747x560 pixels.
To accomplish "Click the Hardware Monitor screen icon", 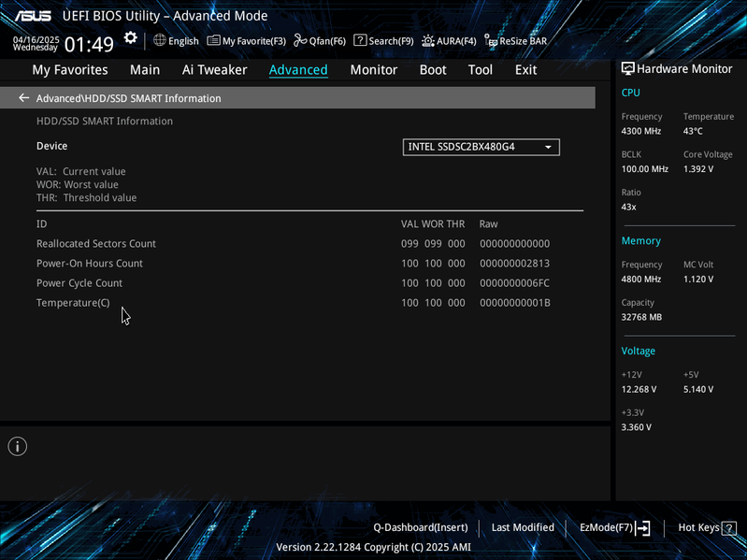I will (627, 68).
